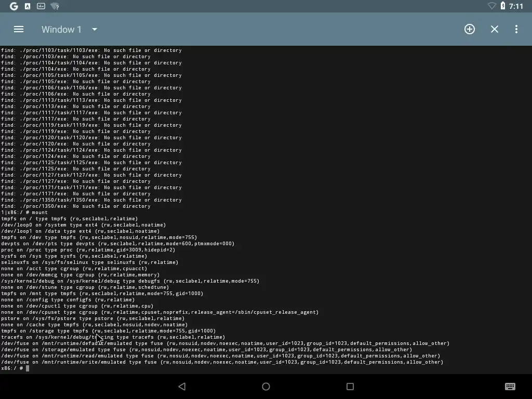The image size is (532, 399).
Task: Click 'find: ./proc/1103/task/1103/exe' error line
Action: point(91,50)
